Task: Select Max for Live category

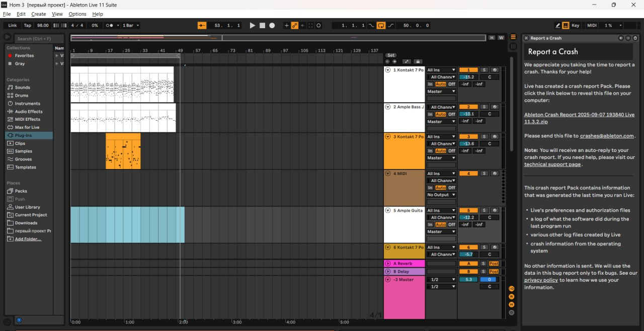Action: (x=27, y=127)
